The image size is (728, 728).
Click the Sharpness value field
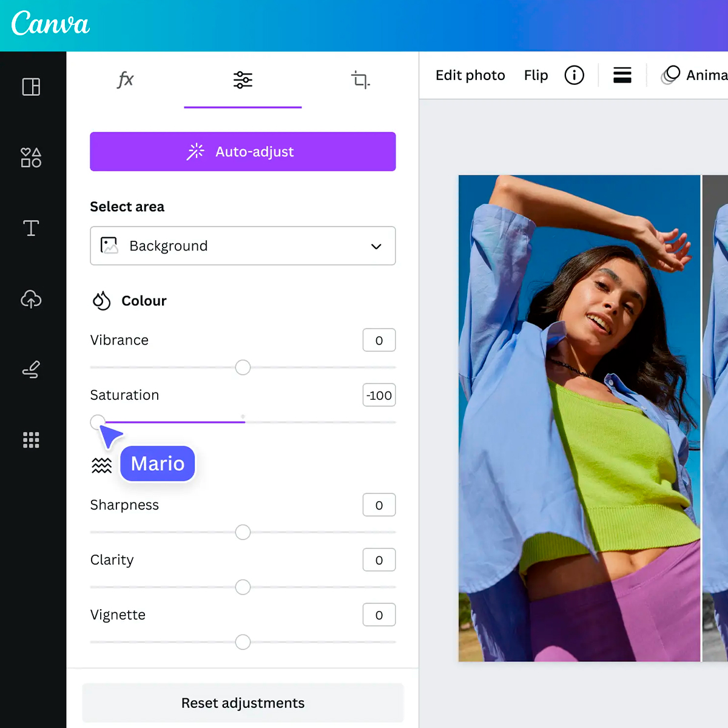click(x=379, y=505)
